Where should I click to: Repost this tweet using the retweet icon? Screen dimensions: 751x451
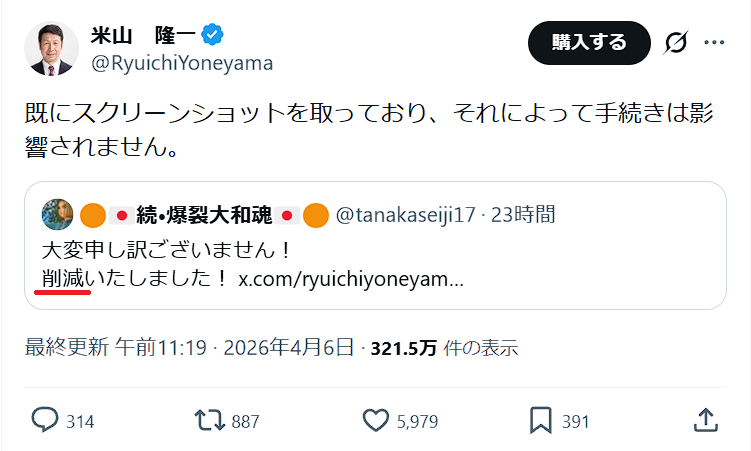(210, 421)
